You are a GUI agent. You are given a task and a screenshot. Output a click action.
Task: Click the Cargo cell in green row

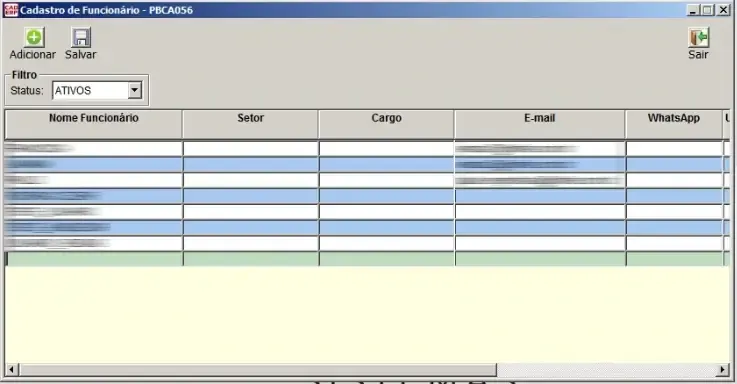tap(386, 259)
